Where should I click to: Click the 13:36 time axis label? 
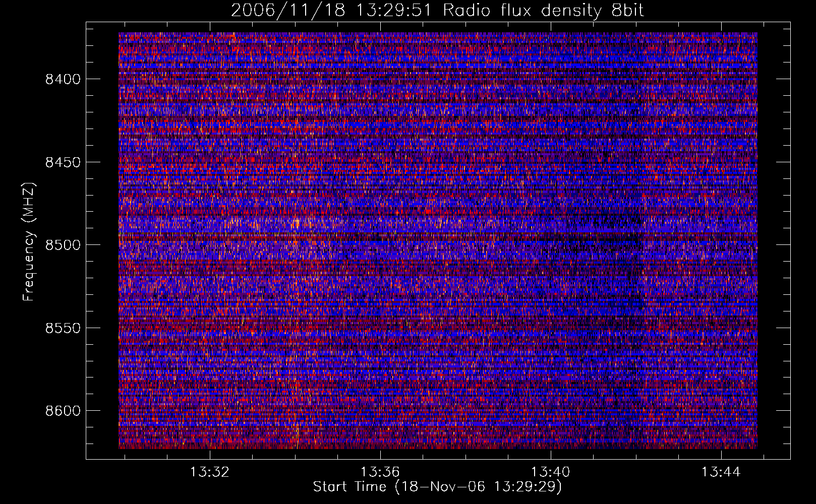click(380, 472)
